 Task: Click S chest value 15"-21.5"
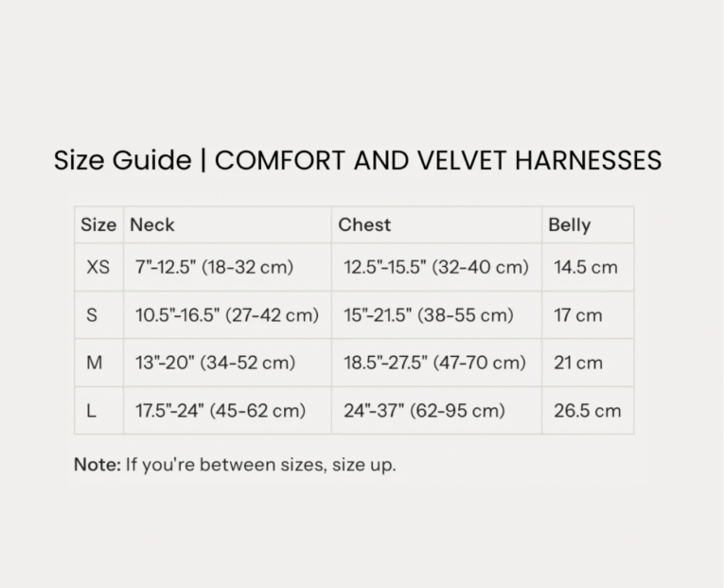[428, 315]
